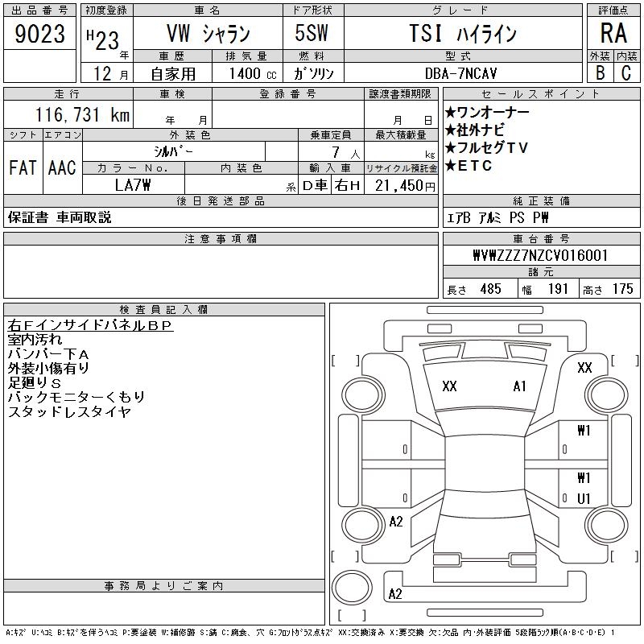Select the color code LA7W
Image resolution: width=644 pixels, height=644 pixels.
pos(134,184)
